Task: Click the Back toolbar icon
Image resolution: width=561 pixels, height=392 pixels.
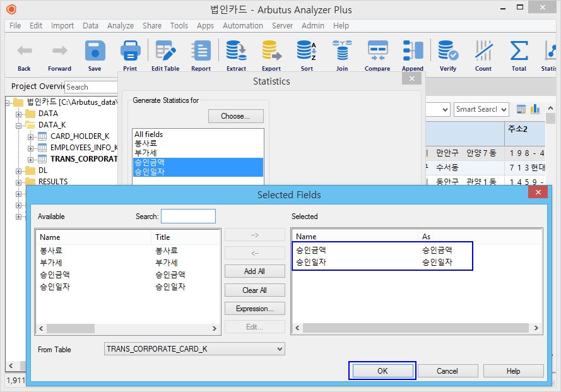Action: tap(25, 51)
